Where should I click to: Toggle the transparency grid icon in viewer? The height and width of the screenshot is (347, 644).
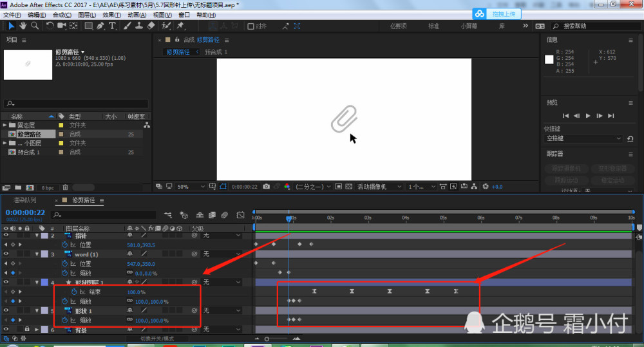click(348, 187)
